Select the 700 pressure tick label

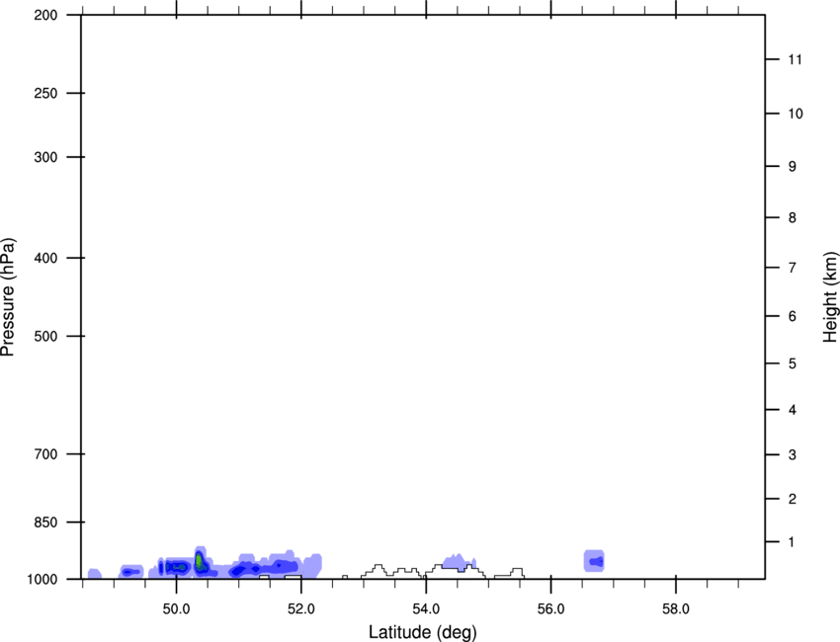pos(45,454)
